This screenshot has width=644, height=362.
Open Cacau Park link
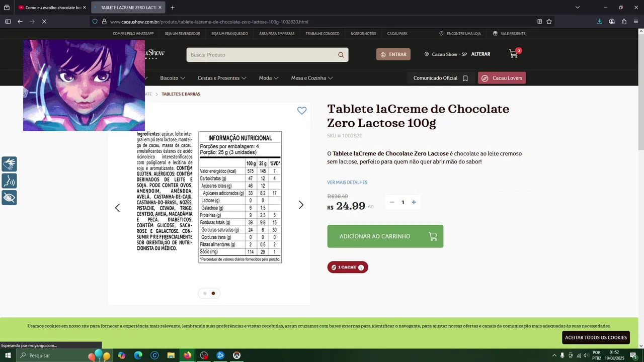(x=397, y=34)
